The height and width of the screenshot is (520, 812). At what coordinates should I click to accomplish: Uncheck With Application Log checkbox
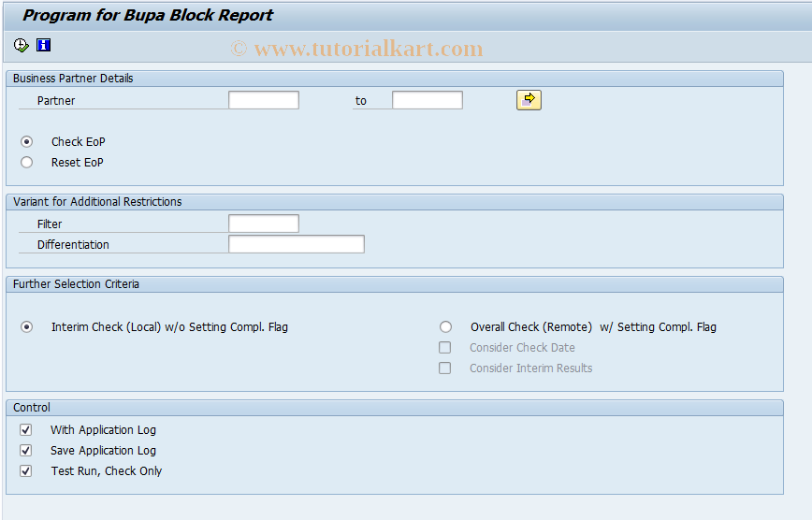26,430
